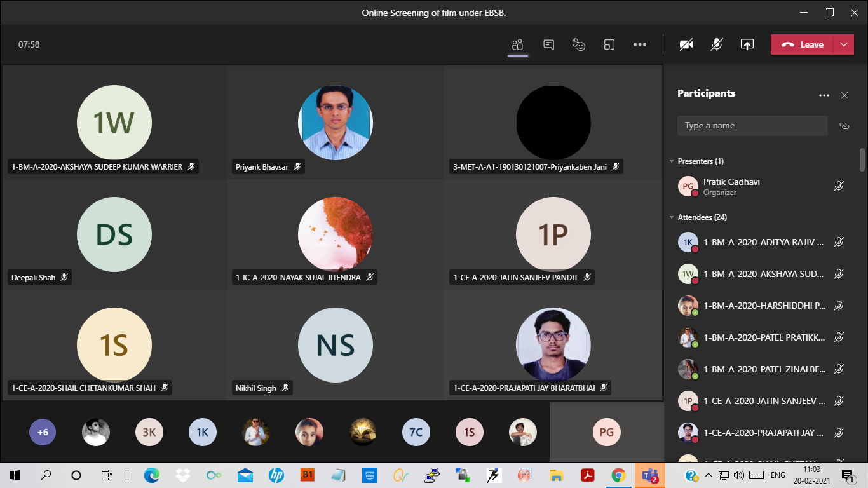This screenshot has height=488, width=868.
Task: Collapse the Attendees (24) section
Action: (x=672, y=217)
